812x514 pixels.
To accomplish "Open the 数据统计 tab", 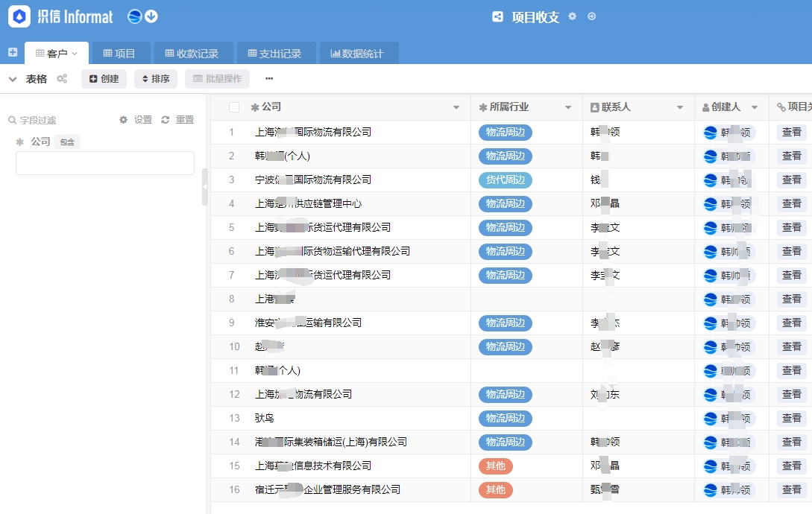I will 357,54.
